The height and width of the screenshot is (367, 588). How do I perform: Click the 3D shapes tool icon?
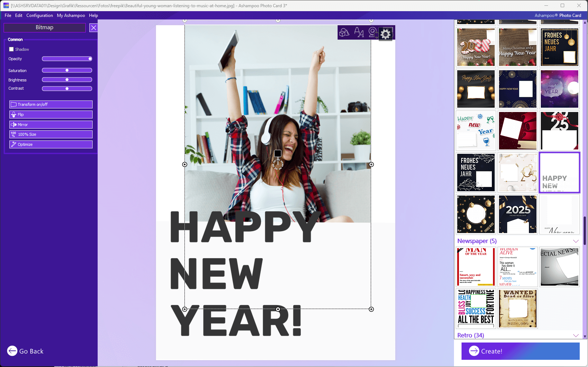tap(344, 33)
